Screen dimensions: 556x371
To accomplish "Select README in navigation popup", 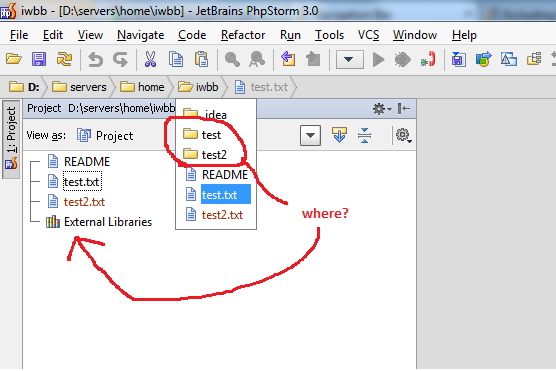I will pyautogui.click(x=217, y=175).
